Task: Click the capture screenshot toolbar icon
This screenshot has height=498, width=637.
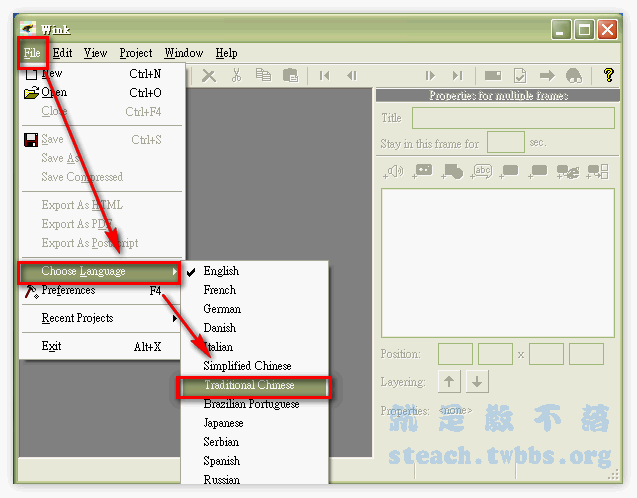Action: 493,76
